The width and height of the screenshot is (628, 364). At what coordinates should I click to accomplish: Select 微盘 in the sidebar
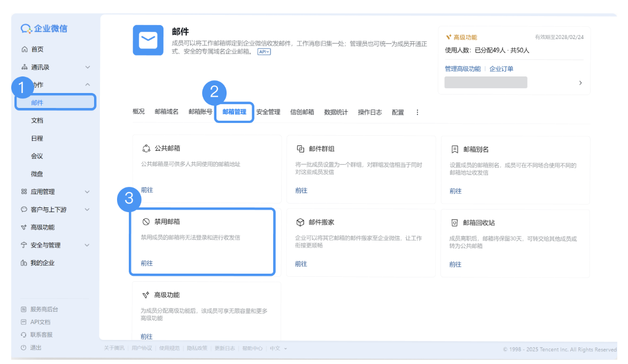click(37, 174)
